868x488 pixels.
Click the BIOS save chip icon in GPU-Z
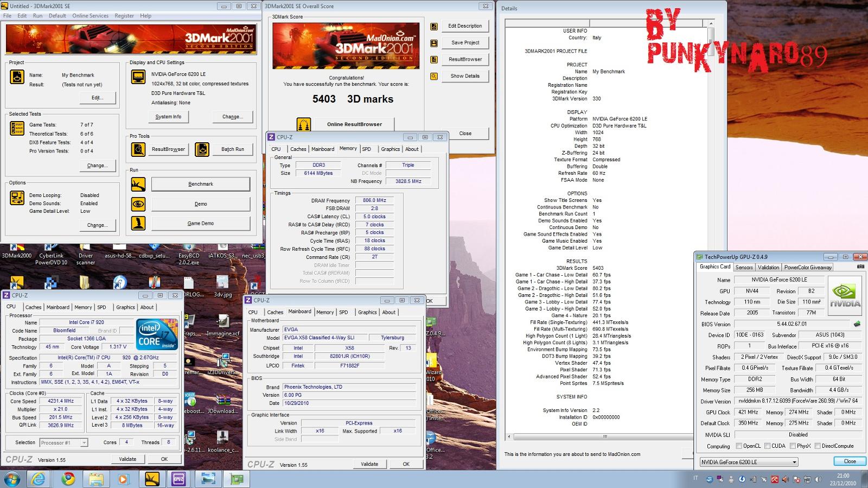pyautogui.click(x=857, y=324)
